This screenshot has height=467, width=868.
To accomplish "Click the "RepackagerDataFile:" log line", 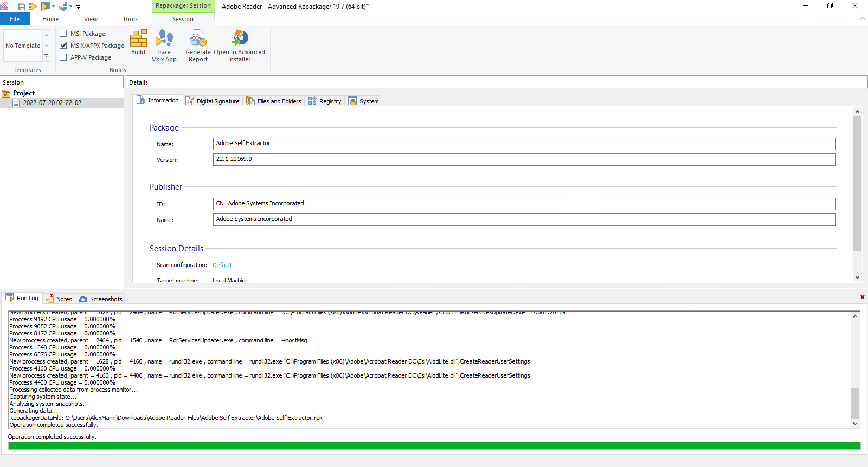I will (x=166, y=418).
